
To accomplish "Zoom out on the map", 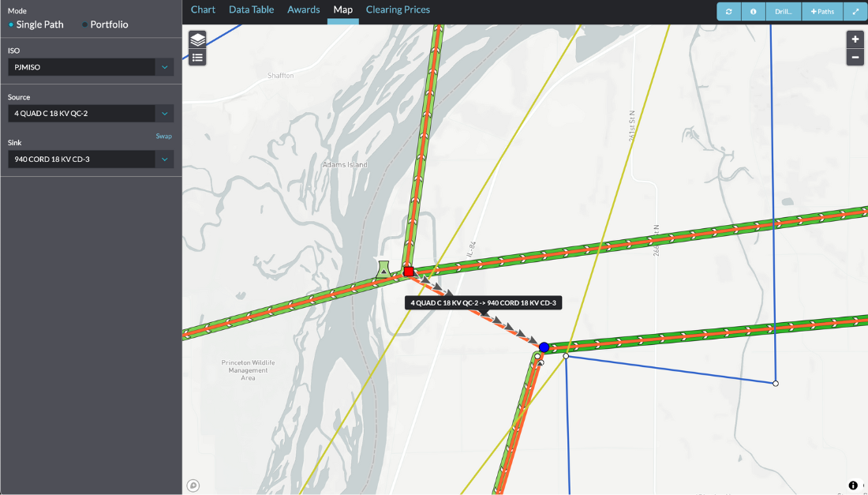I will click(x=855, y=57).
